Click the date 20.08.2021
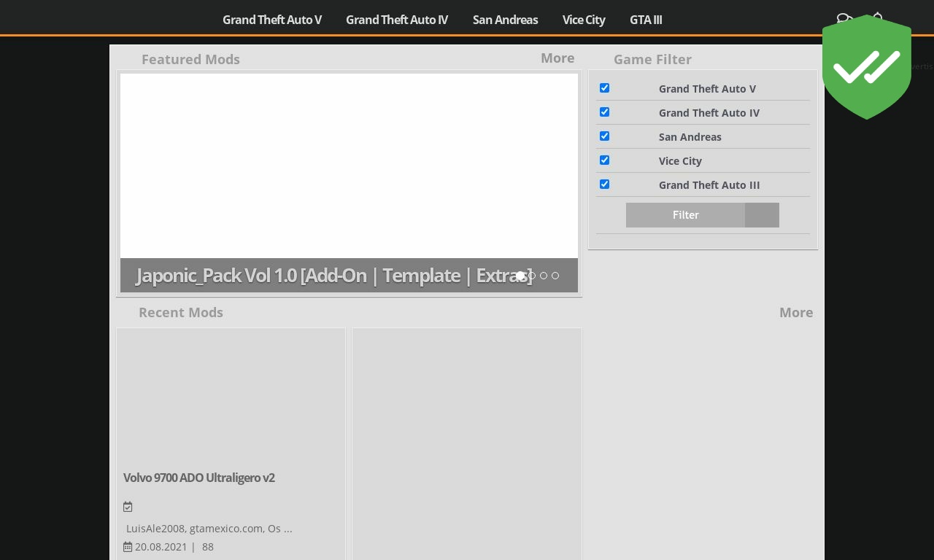This screenshot has height=560, width=934. 161,547
